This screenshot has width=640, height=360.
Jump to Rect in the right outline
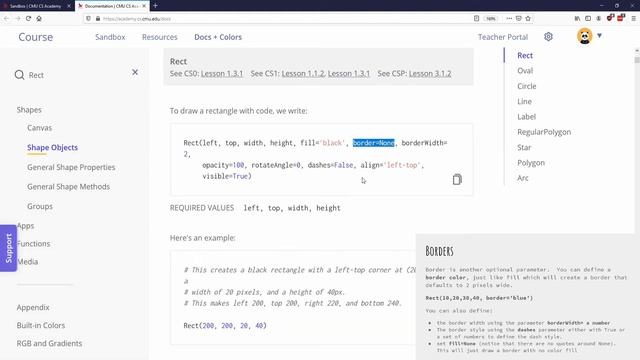[x=525, y=56]
